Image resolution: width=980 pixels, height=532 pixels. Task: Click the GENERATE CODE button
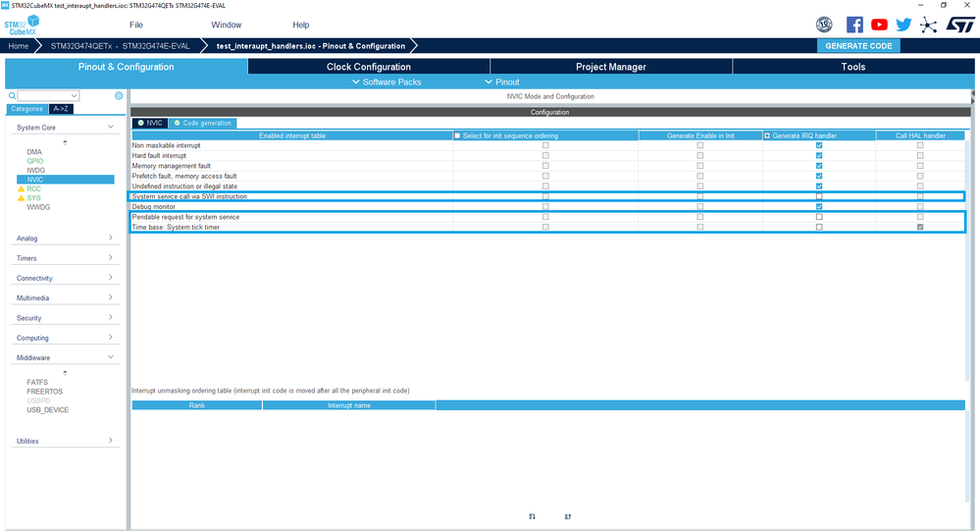click(x=858, y=45)
